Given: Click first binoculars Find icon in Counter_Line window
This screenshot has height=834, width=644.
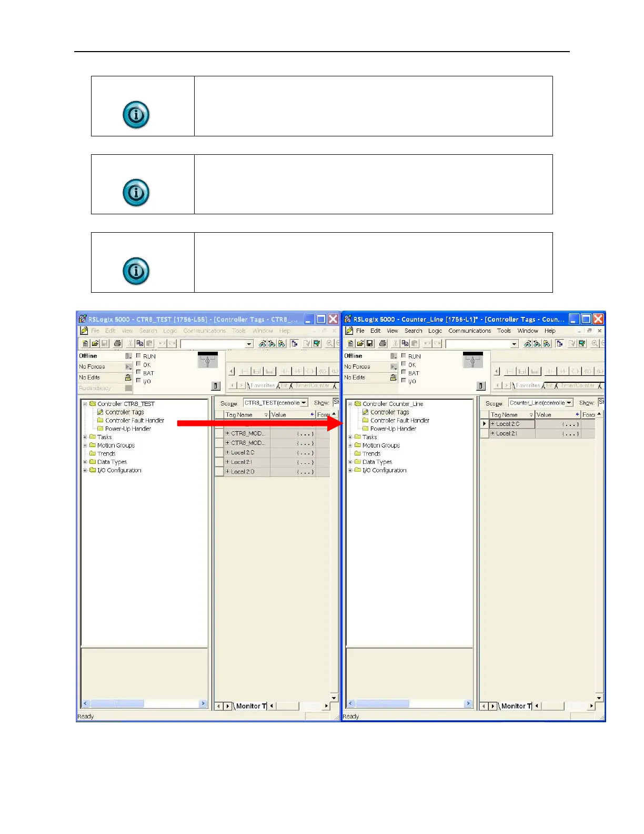Looking at the screenshot, I should click(x=527, y=343).
